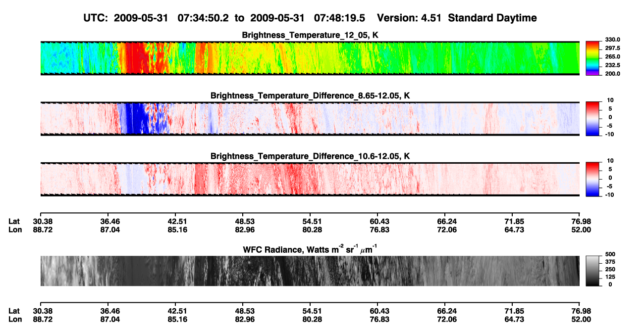Click the "265.0" colorbar label
The image size is (644, 330).
(x=613, y=56)
